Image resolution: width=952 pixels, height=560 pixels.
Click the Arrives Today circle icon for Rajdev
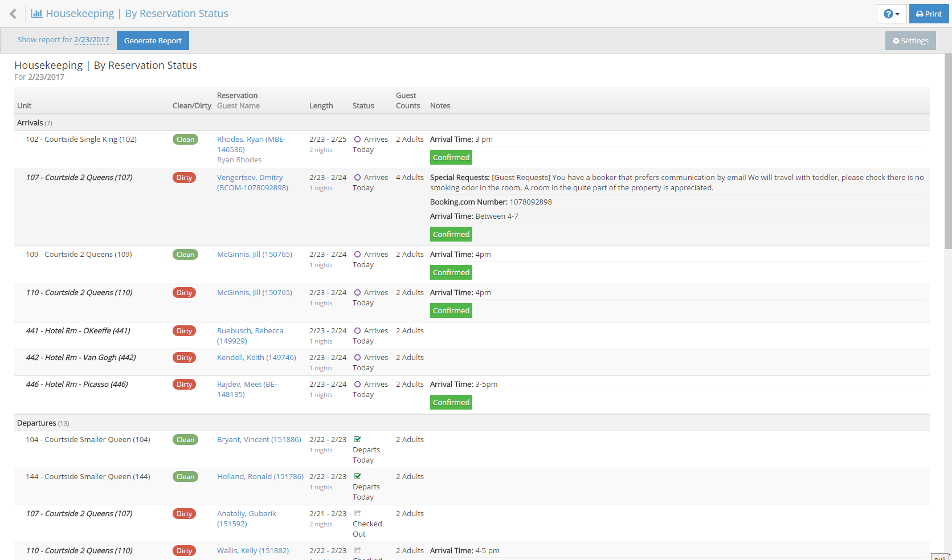(357, 385)
